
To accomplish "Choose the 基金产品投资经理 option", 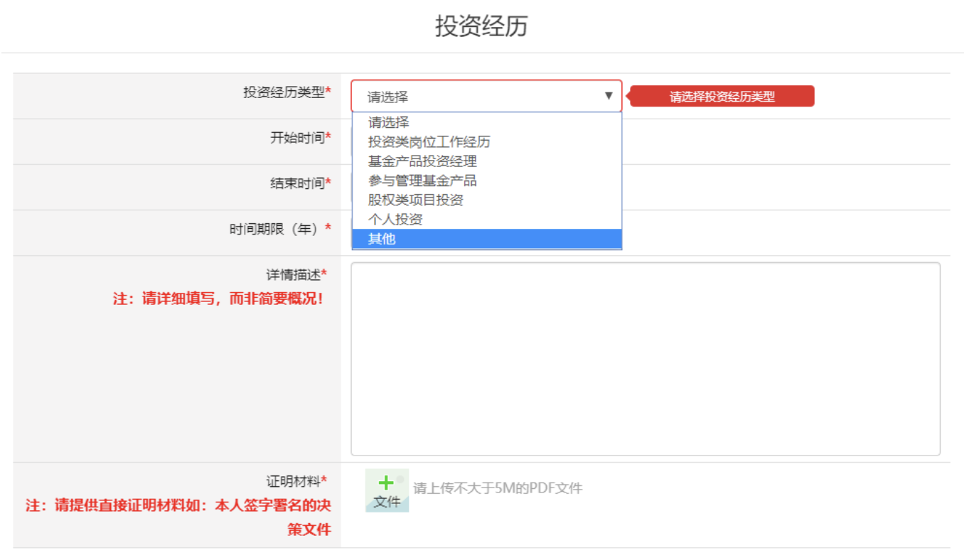I will [422, 161].
